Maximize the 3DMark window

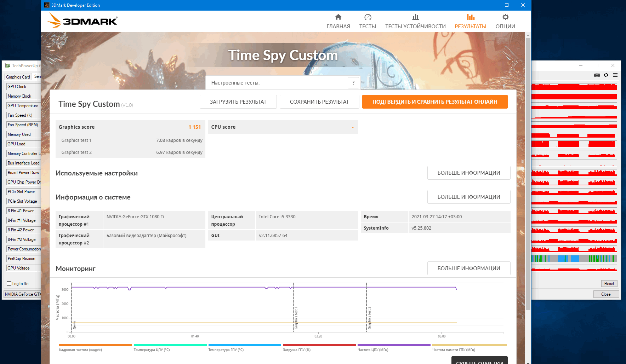(x=507, y=5)
